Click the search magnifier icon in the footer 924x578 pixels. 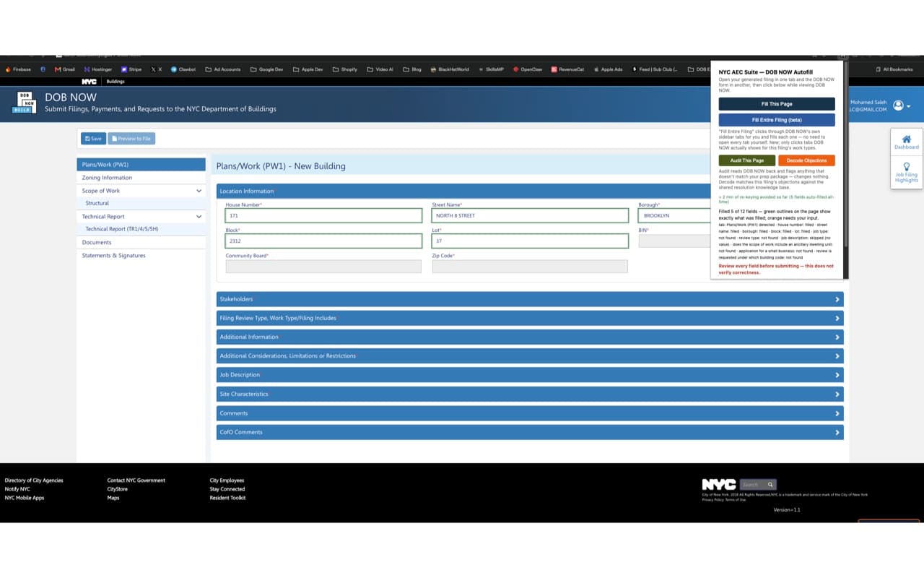click(x=770, y=485)
